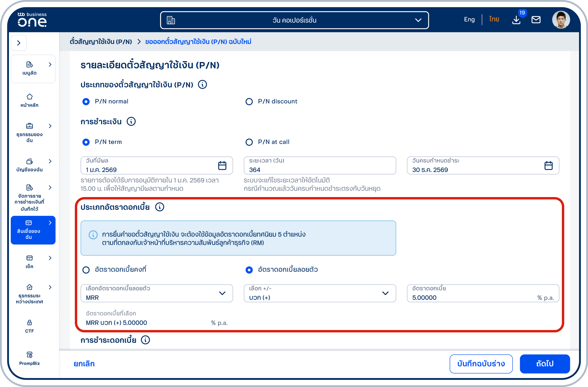This screenshot has width=588, height=387.
Task: Expand เมนูลัด submenu chevron
Action: (50, 64)
